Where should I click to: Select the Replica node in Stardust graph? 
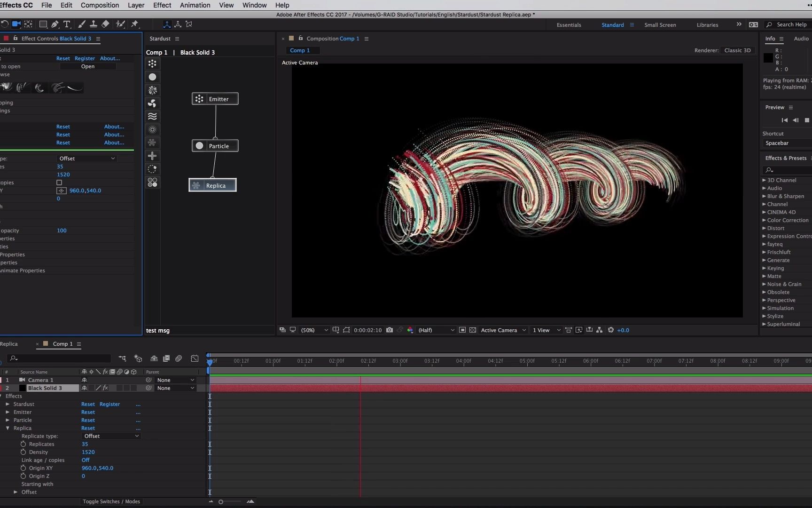[x=212, y=185]
